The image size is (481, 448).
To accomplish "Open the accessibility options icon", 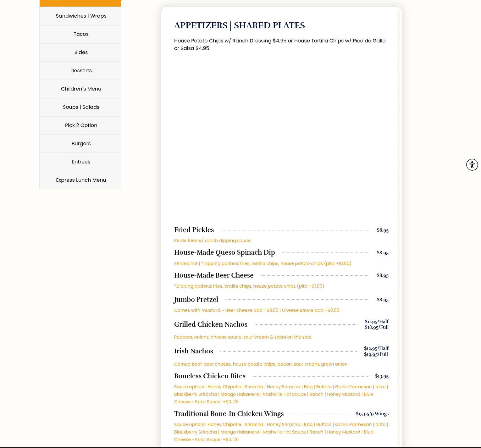I will pos(472,165).
